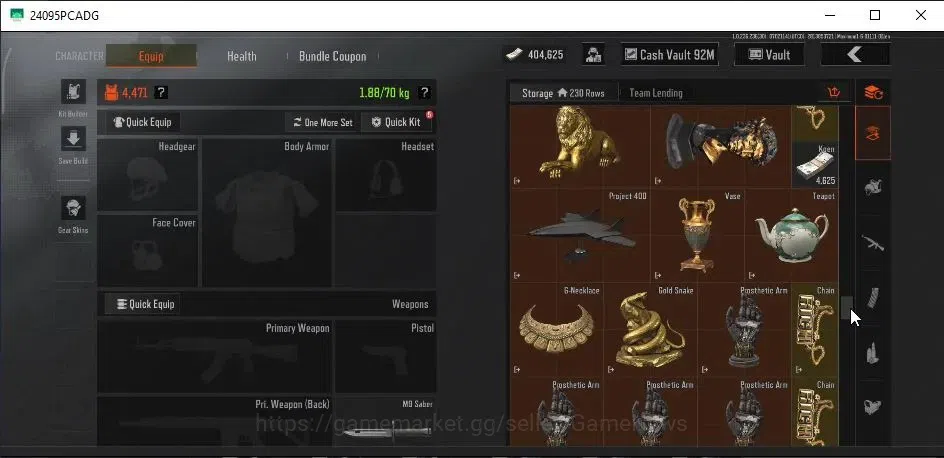
Task: Filter storage by scope attachments icon
Action: 873,407
